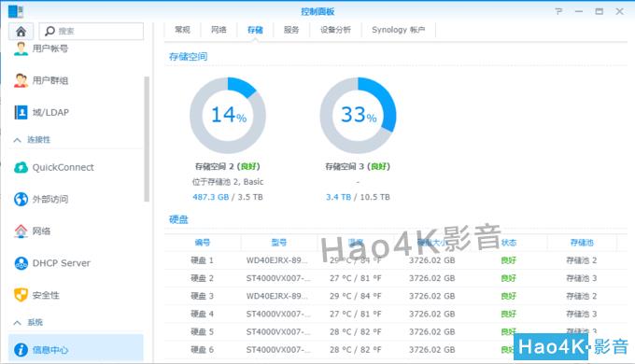Viewport: 635px width, 364px height.
Task: Click the 硬盘 1 status 良好
Action: tap(509, 260)
